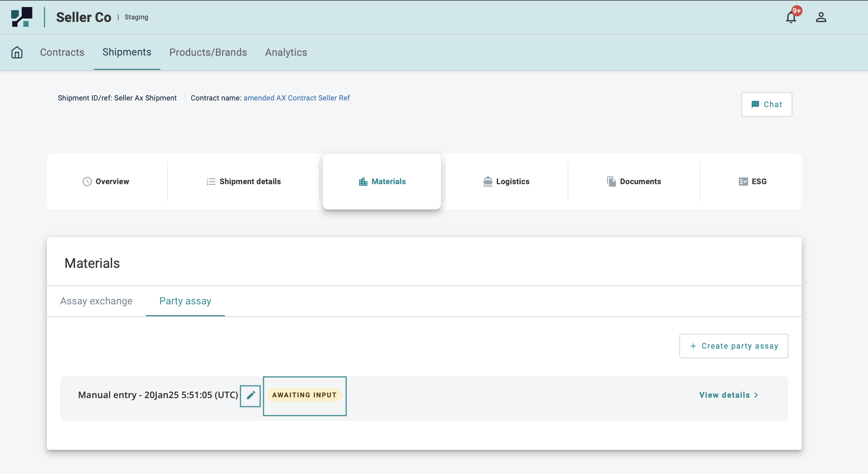
Task: Click the pencil edit icon beside Manual entry
Action: [250, 395]
